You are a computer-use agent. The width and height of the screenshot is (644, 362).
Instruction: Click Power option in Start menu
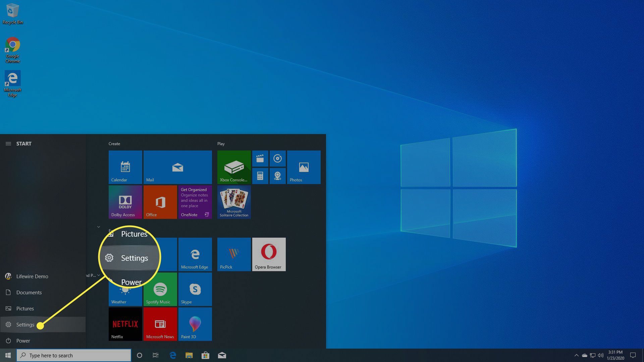click(x=23, y=340)
